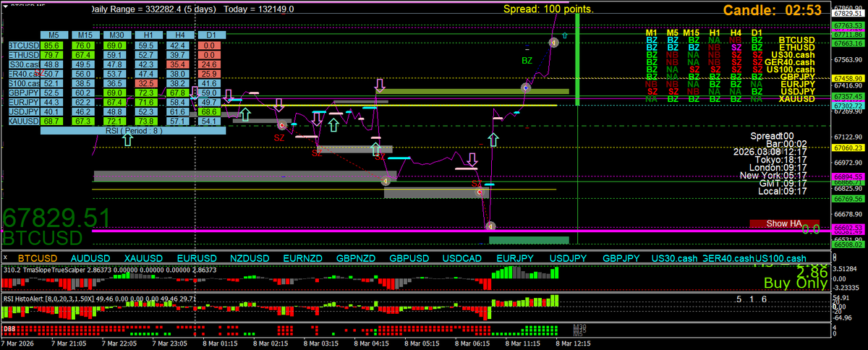Switch to US100.cash in the symbol bar
This screenshot has height=350, width=868.
coord(780,258)
